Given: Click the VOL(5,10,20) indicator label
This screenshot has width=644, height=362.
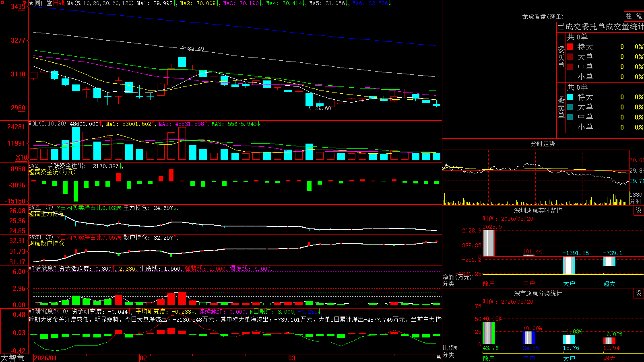Looking at the screenshot, I should (x=47, y=124).
